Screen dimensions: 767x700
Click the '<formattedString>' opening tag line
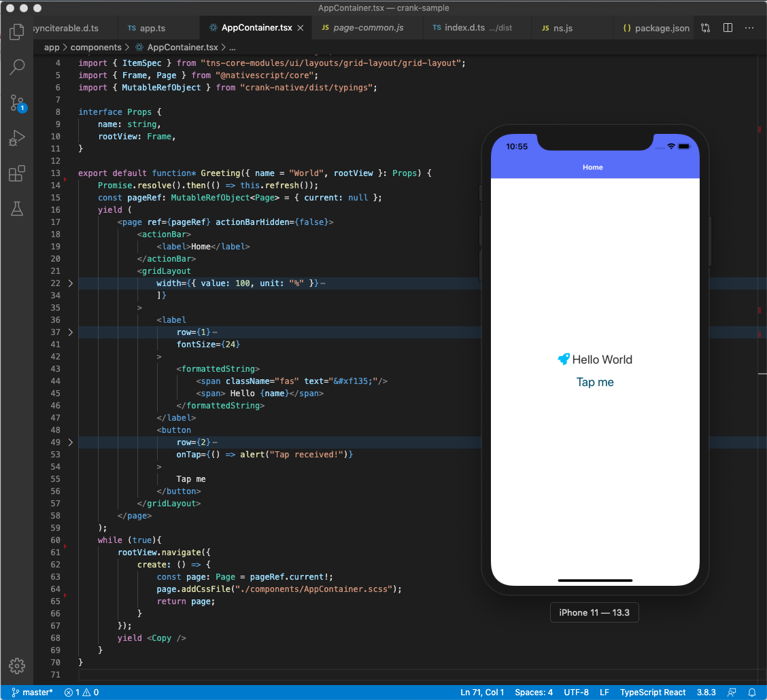coord(218,369)
